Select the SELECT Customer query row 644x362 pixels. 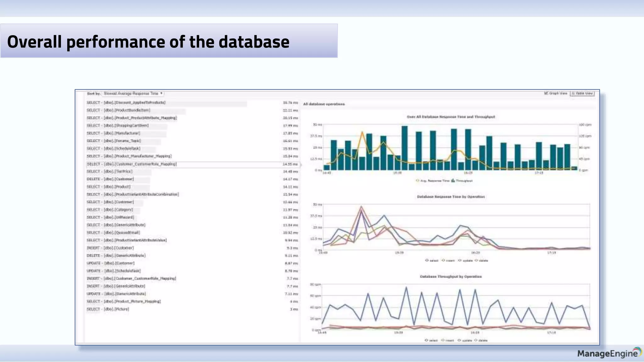click(x=192, y=202)
